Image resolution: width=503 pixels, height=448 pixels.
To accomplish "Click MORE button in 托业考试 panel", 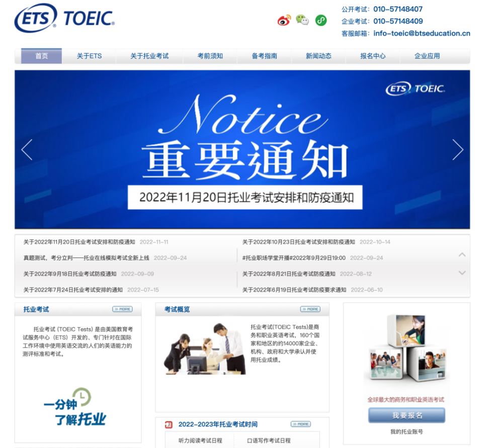I will tap(123, 309).
